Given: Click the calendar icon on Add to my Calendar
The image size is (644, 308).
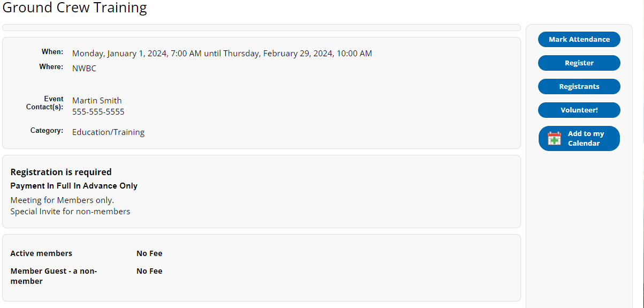Looking at the screenshot, I should [555, 138].
